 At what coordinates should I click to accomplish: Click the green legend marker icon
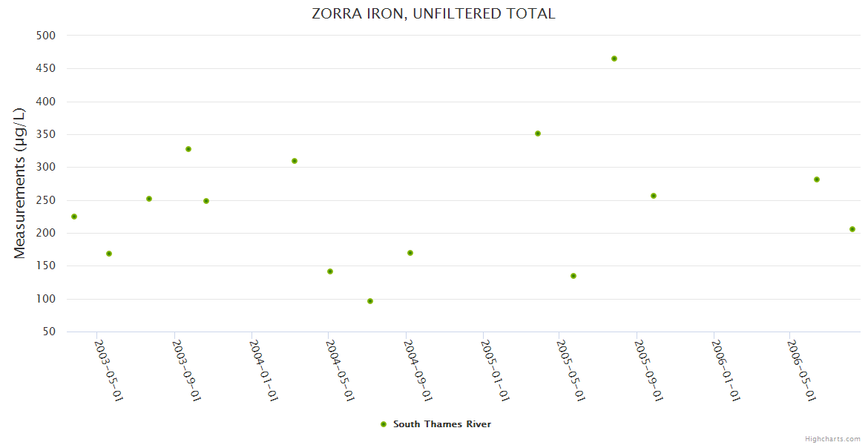384,424
